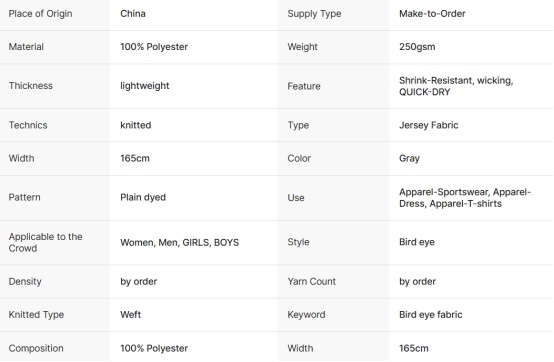Click the Density by order value

coord(138,281)
